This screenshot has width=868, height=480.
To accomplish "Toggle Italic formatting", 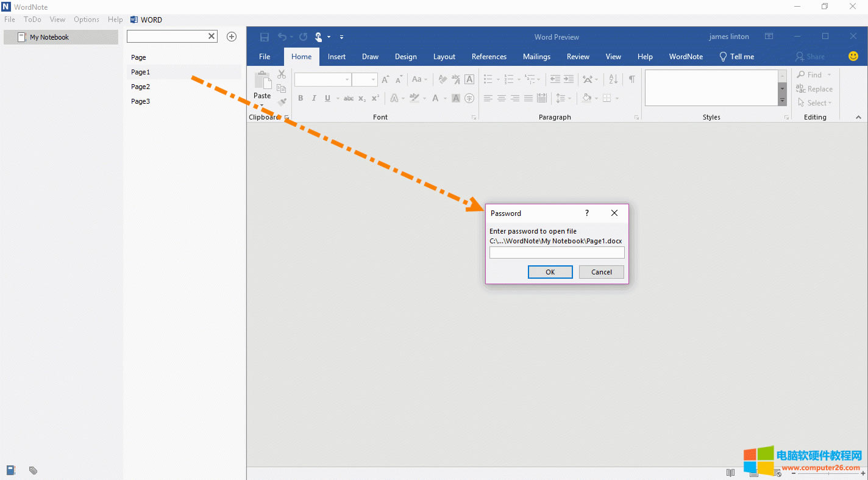I will pyautogui.click(x=314, y=98).
